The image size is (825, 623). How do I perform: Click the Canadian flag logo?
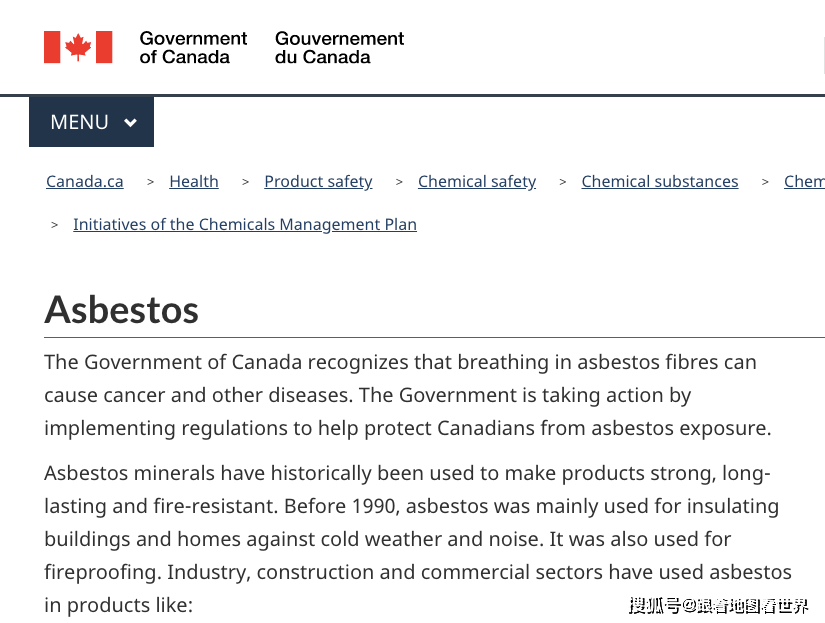tap(78, 47)
